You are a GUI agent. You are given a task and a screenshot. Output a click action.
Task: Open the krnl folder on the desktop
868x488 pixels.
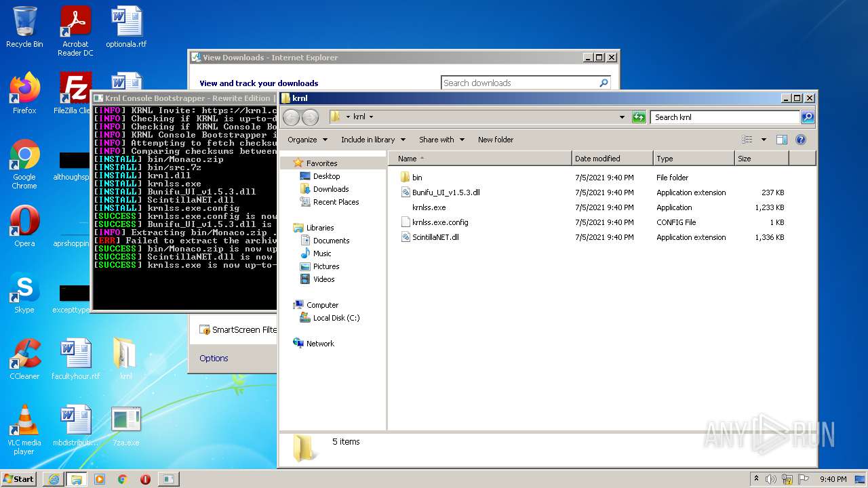coord(126,359)
